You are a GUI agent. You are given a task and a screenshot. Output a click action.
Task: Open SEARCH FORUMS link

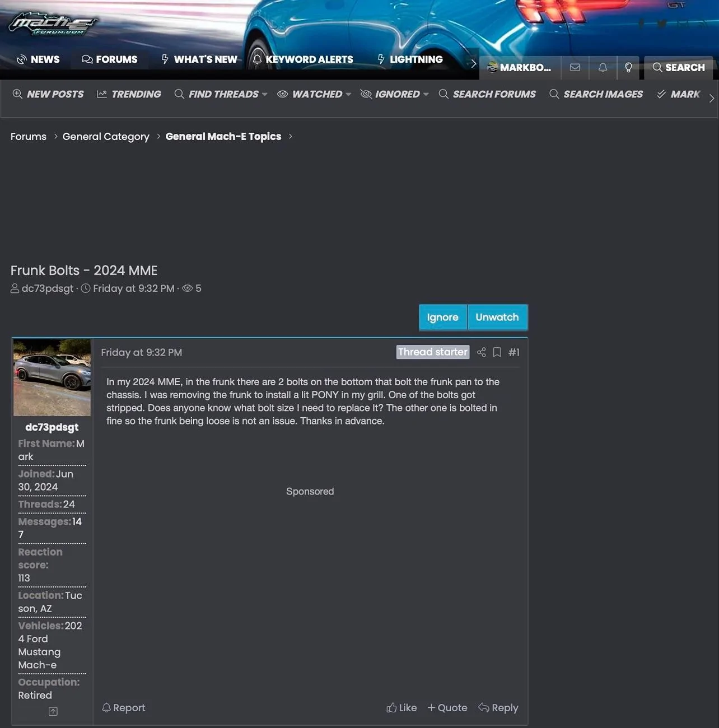(x=487, y=94)
